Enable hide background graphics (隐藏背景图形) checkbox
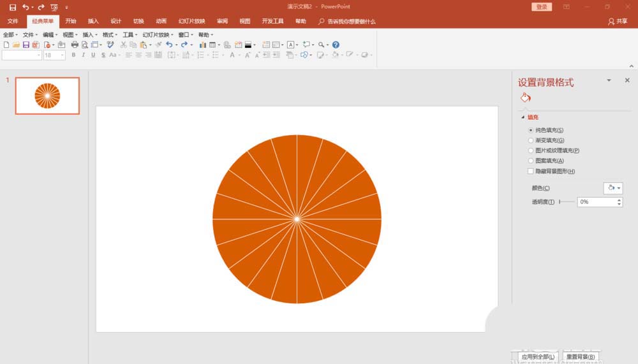638x364 pixels. pyautogui.click(x=531, y=171)
